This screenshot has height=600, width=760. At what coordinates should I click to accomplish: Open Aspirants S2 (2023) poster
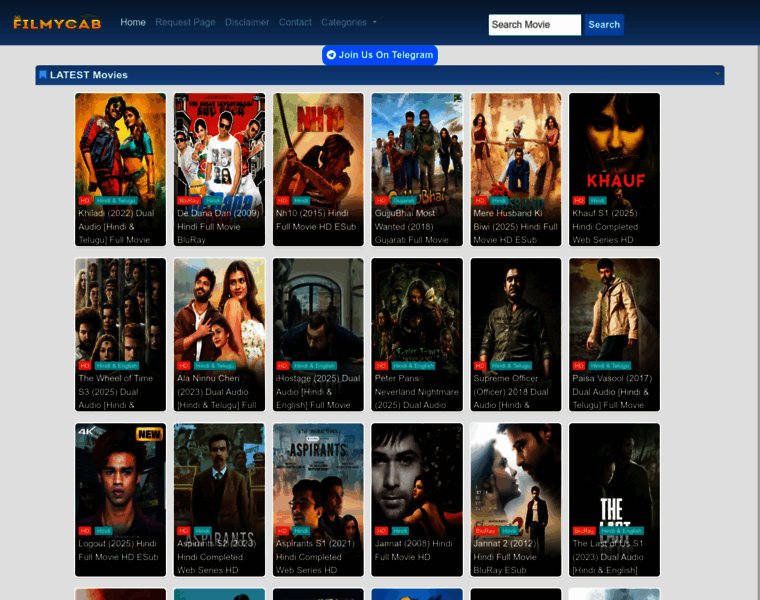(x=219, y=500)
